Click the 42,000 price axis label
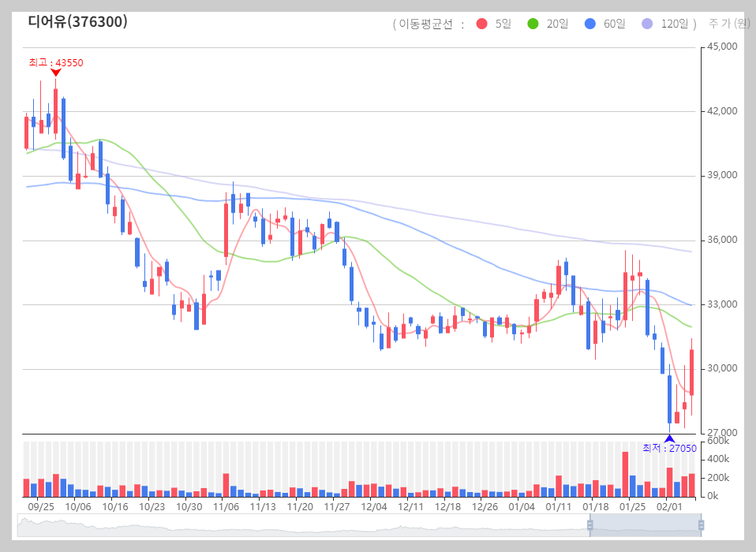The width and height of the screenshot is (756, 552). click(722, 110)
